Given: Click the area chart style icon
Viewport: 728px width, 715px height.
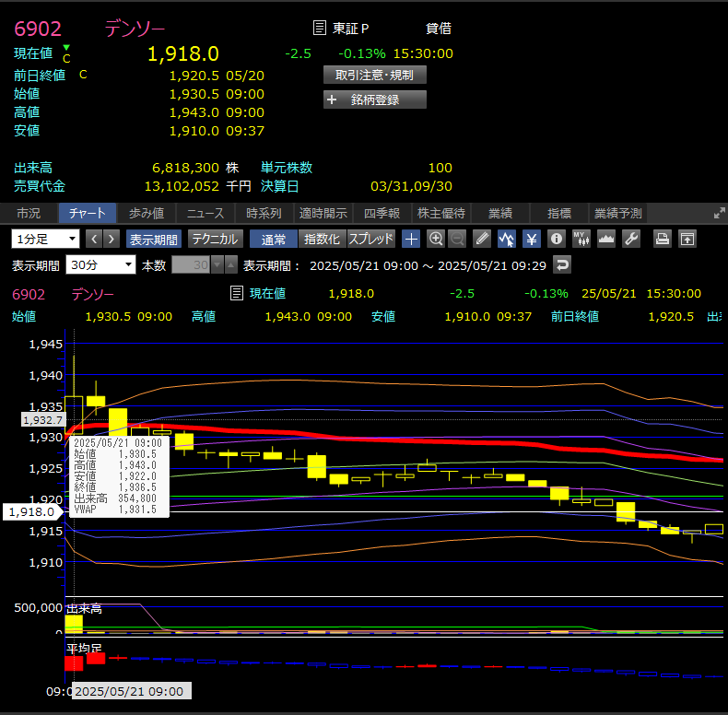Looking at the screenshot, I should tap(605, 240).
